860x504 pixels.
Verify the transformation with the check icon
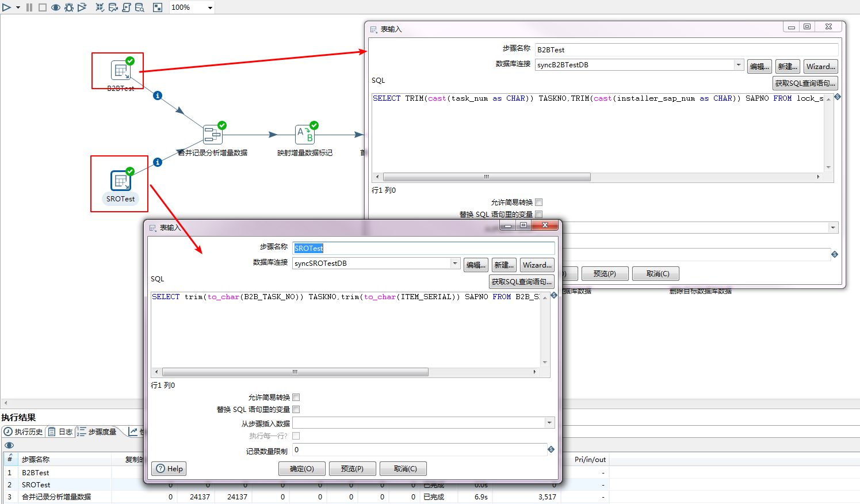100,7
